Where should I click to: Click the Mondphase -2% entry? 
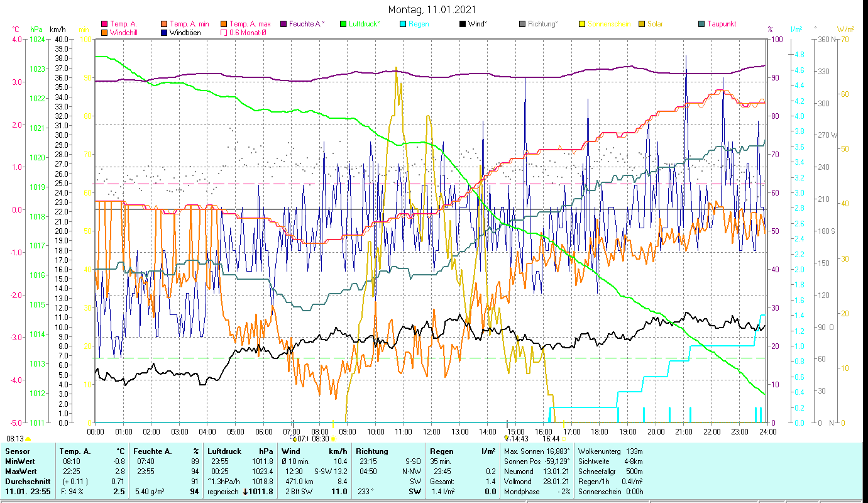537,492
